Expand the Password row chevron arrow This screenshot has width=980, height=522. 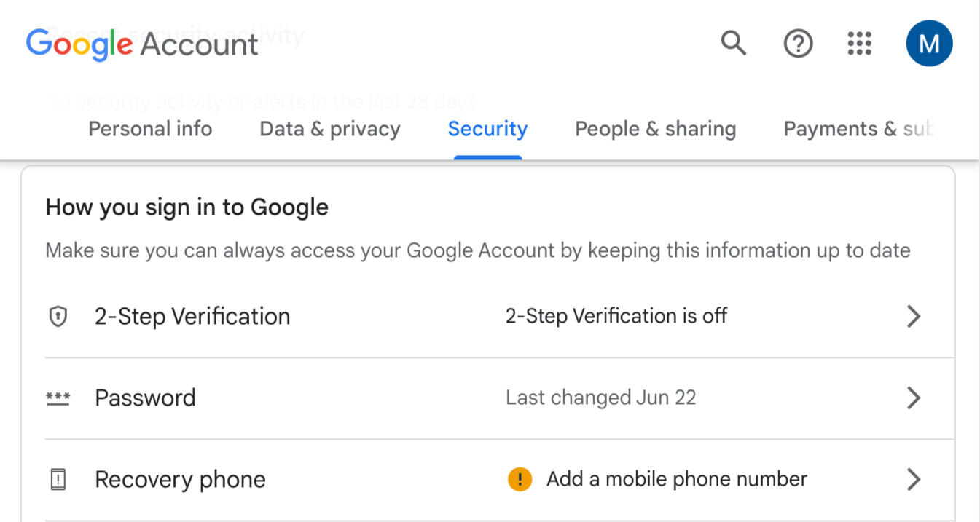coord(913,398)
